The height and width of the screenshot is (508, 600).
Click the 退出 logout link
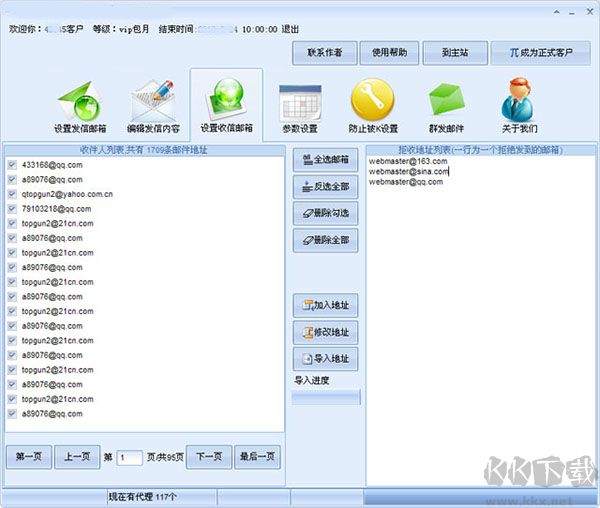point(290,29)
